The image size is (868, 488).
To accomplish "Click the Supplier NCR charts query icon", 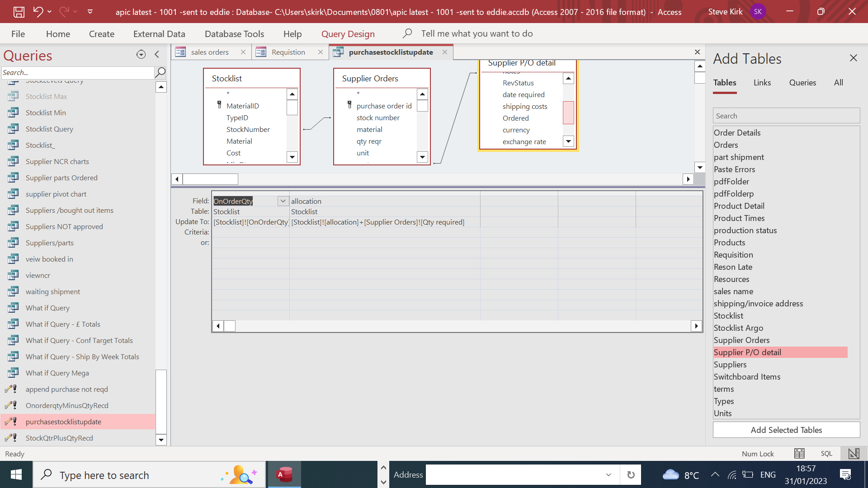I will coord(13,161).
